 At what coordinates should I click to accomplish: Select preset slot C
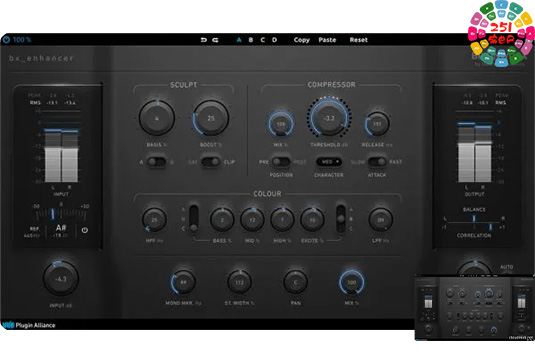pyautogui.click(x=263, y=40)
